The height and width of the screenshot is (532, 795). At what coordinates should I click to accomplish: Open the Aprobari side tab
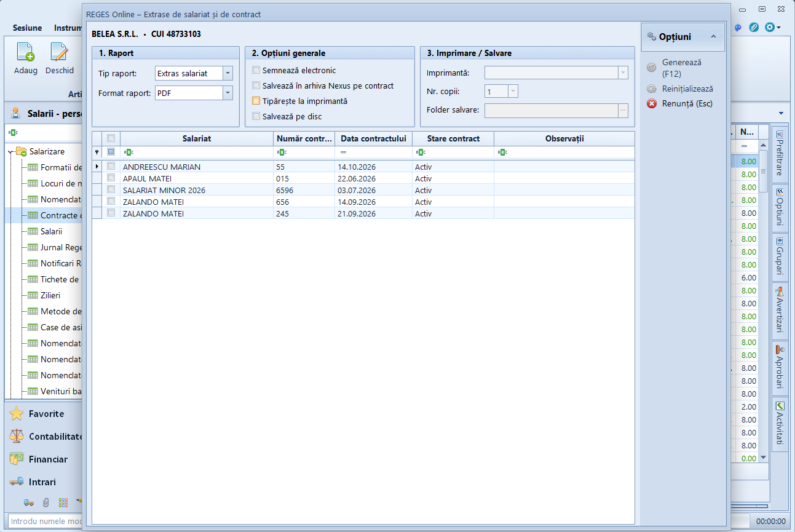pos(780,368)
